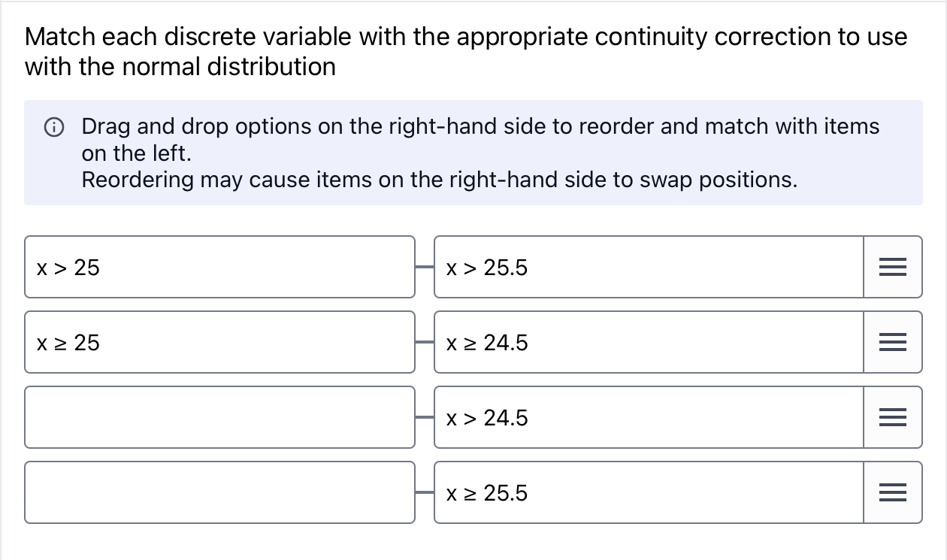Click the hamburger icon on the bottom answer option

pos(892,492)
